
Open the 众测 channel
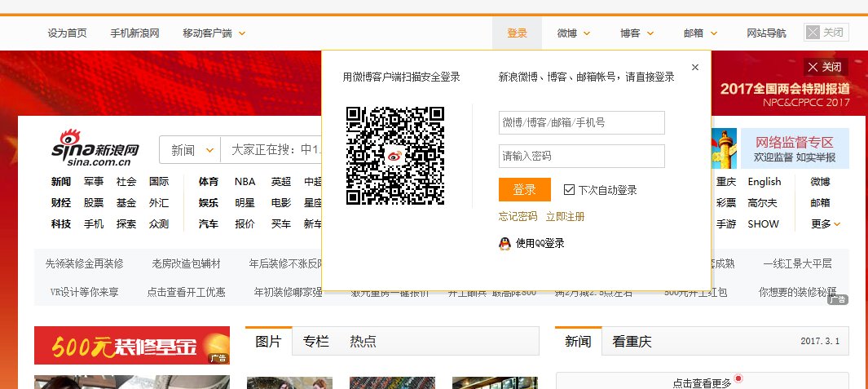tap(159, 224)
